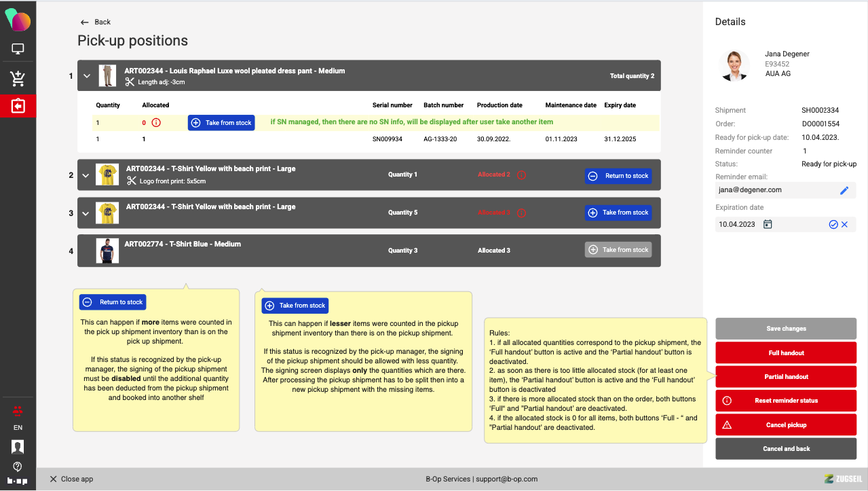Discard expiration date with X icon
The width and height of the screenshot is (868, 491).
point(845,224)
